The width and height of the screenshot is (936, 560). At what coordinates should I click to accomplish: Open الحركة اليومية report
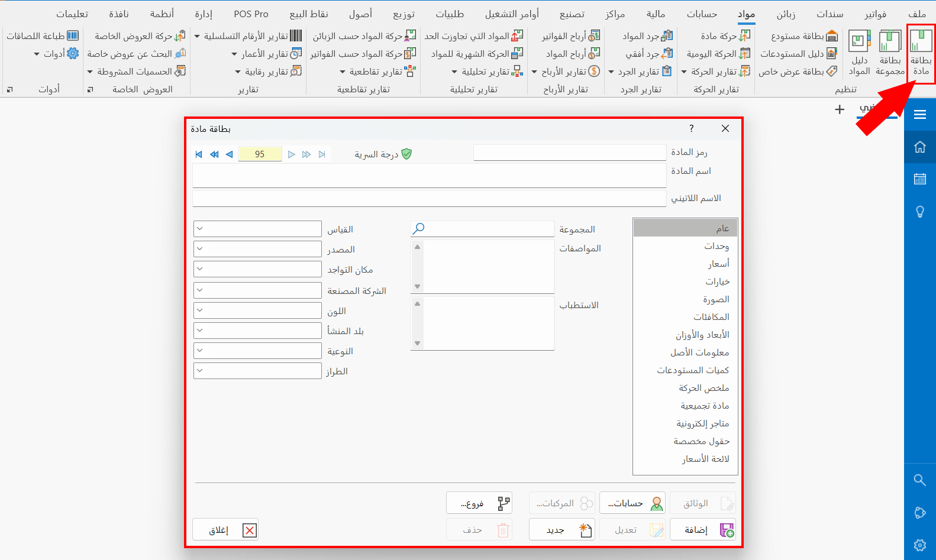click(x=718, y=54)
